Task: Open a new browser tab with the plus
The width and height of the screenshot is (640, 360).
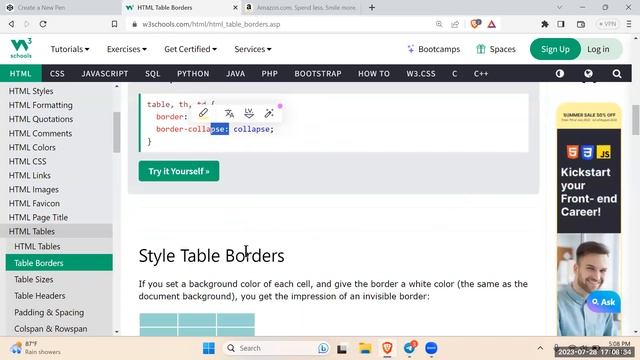Action: (x=372, y=7)
